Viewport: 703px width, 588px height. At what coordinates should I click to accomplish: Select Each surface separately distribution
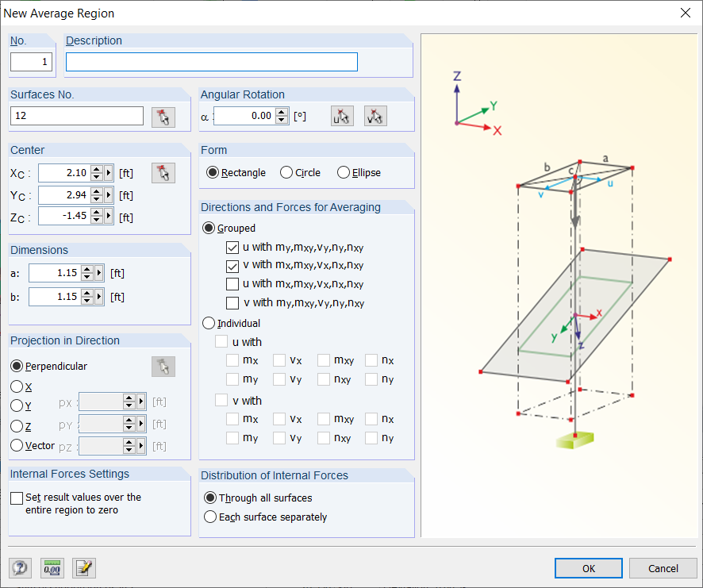point(210,516)
